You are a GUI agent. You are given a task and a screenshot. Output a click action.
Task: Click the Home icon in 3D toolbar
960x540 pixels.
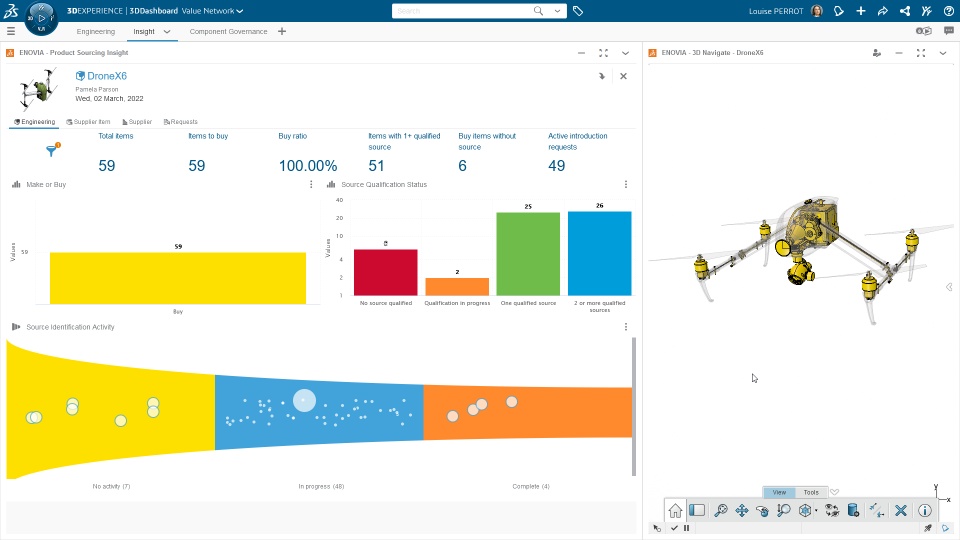[x=675, y=511]
